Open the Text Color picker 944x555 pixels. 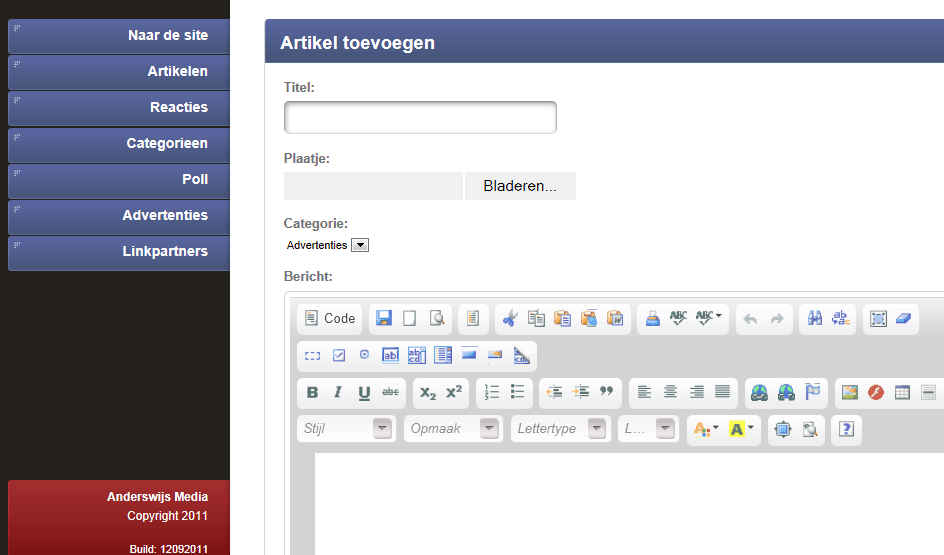click(706, 429)
